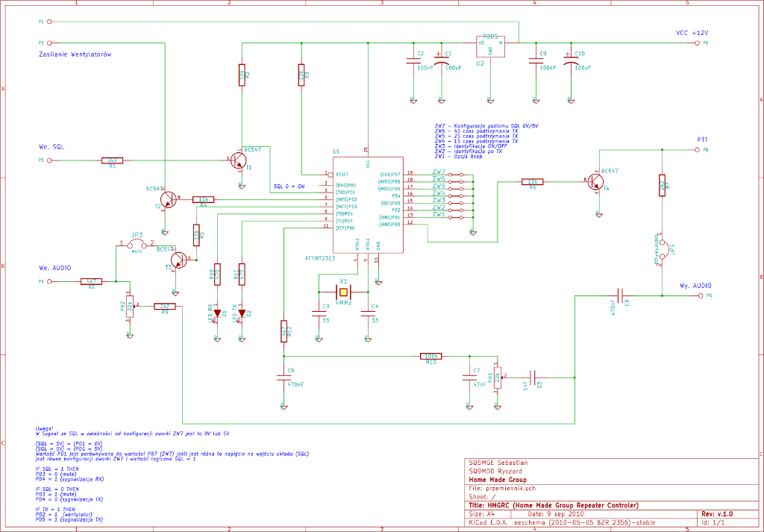Screen dimensions: 764x532
Task: Select the Wy. AUDIO output connector P5
Action: [x=698, y=296]
